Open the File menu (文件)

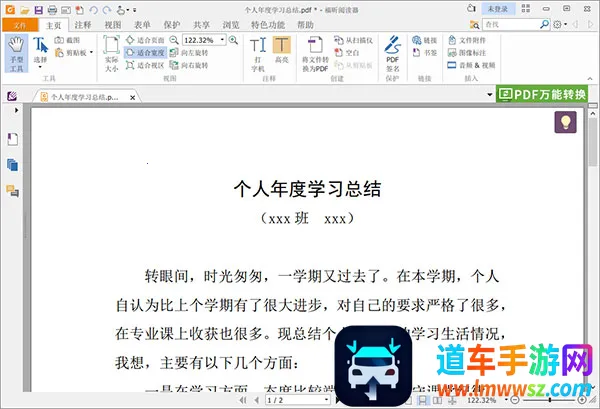(20, 24)
